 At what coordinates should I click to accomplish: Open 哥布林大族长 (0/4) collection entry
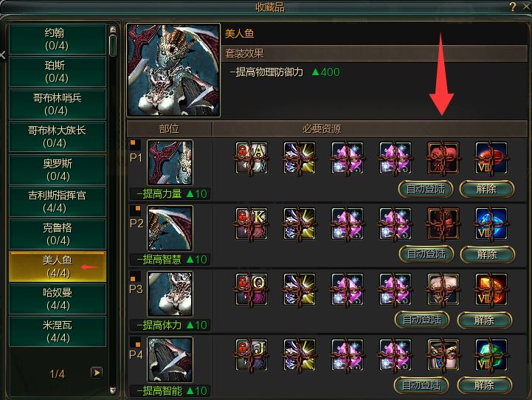click(58, 137)
